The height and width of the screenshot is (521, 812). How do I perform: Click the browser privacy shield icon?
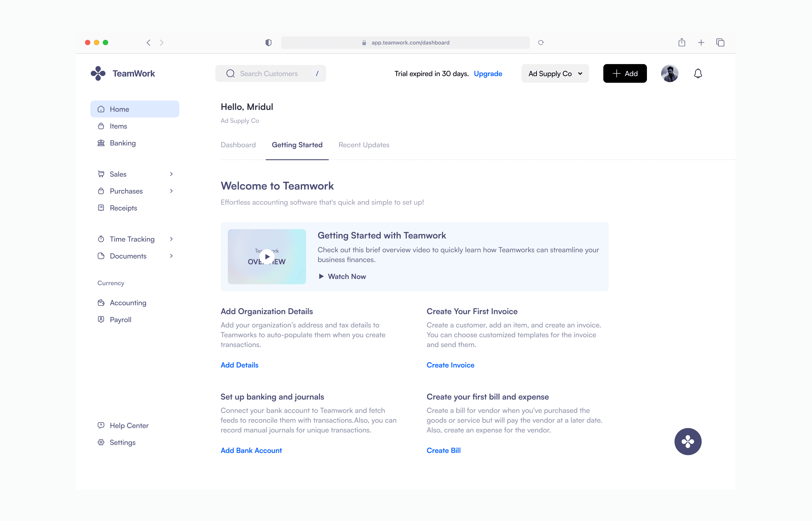point(268,43)
